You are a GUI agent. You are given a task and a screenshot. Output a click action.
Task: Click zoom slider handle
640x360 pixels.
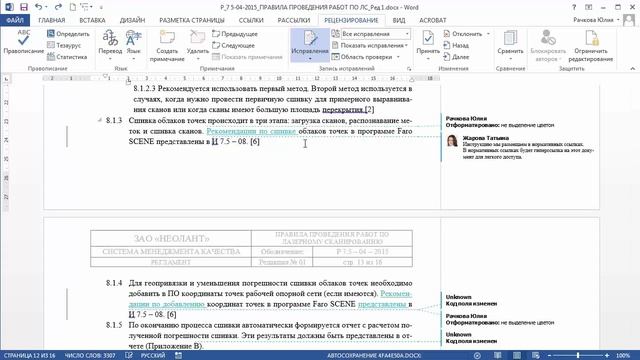click(578, 356)
